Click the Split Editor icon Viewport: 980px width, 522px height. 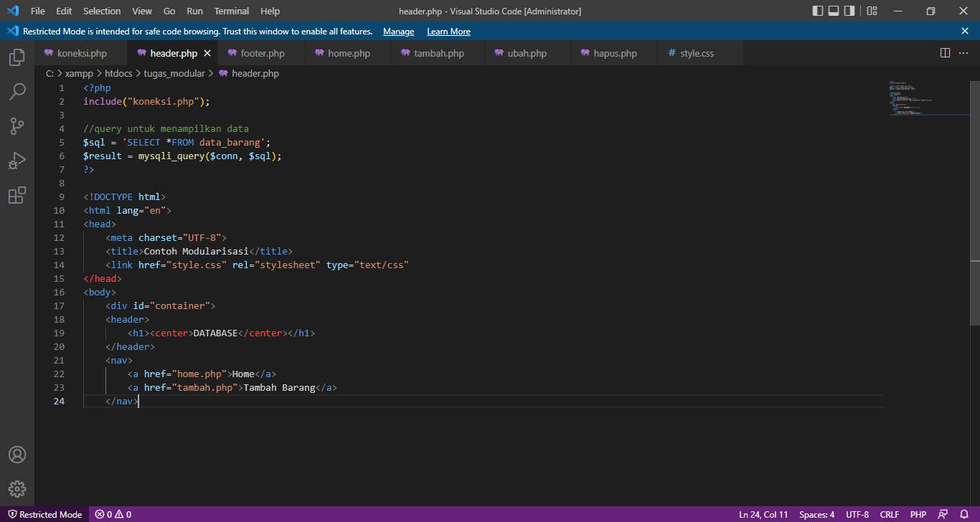[x=945, y=52]
